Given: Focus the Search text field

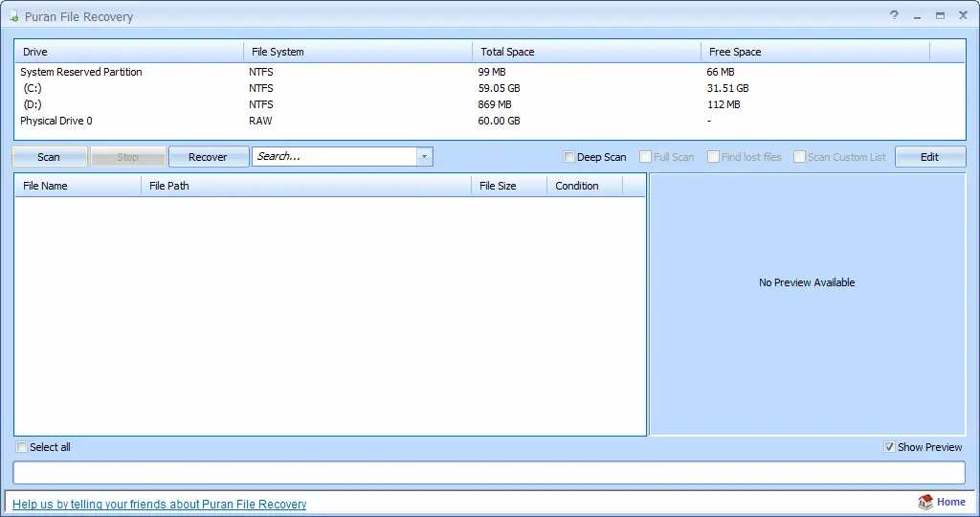Looking at the screenshot, I should tap(335, 157).
